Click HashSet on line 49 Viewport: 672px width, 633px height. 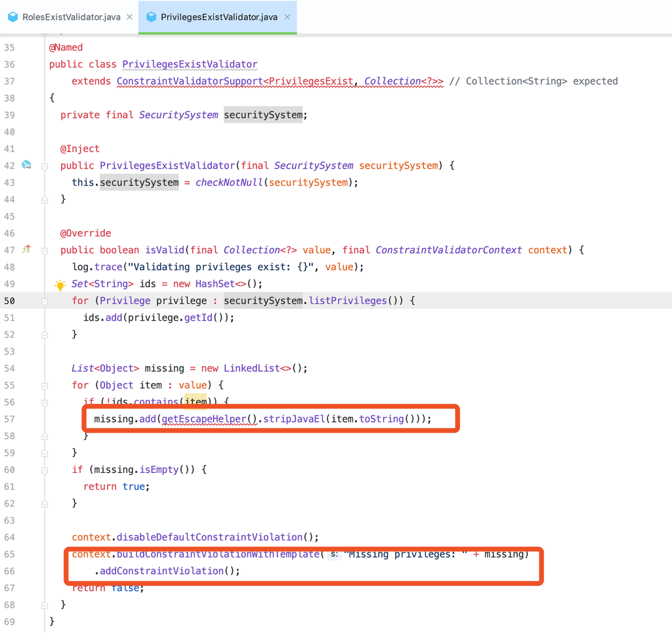(x=215, y=283)
